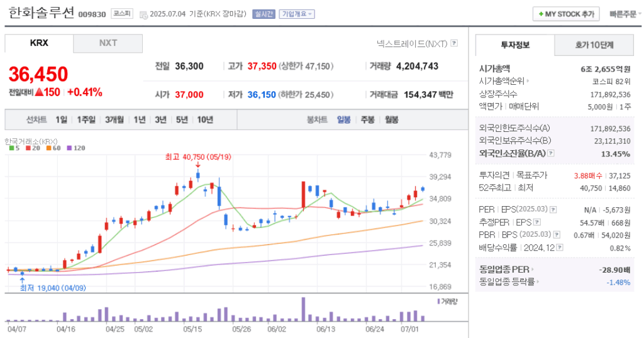
Task: Switch to the KRX tab
Action: pyautogui.click(x=39, y=43)
